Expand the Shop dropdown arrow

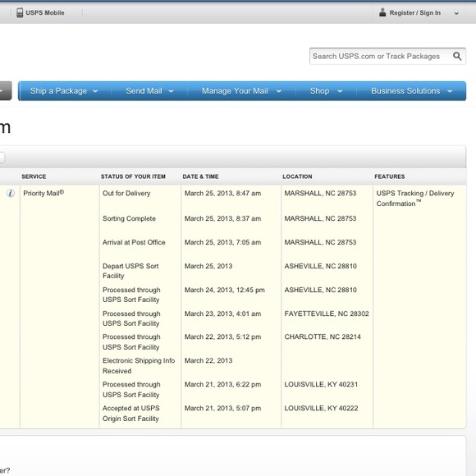coord(340,91)
